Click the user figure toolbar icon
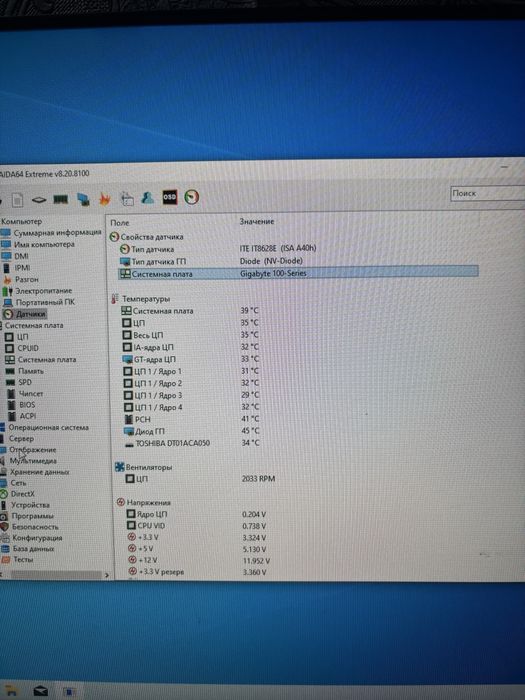 coord(148,197)
